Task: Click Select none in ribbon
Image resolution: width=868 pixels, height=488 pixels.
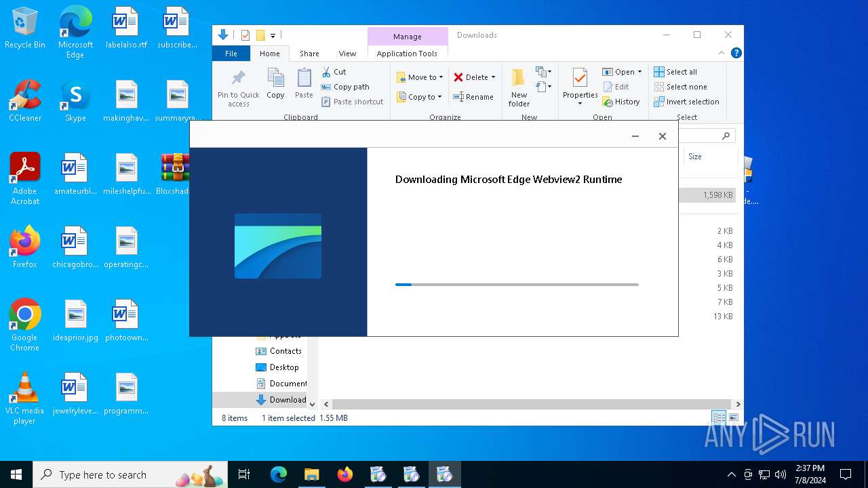Action: (x=680, y=87)
